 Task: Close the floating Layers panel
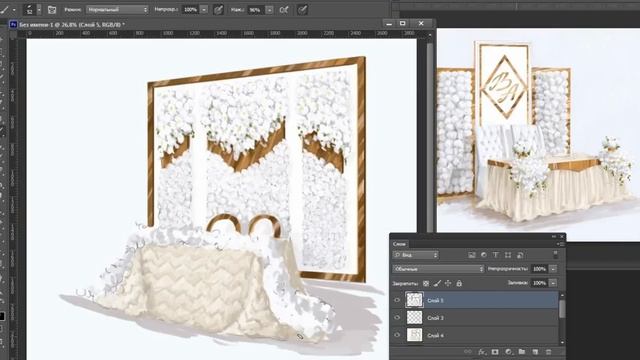(x=562, y=236)
